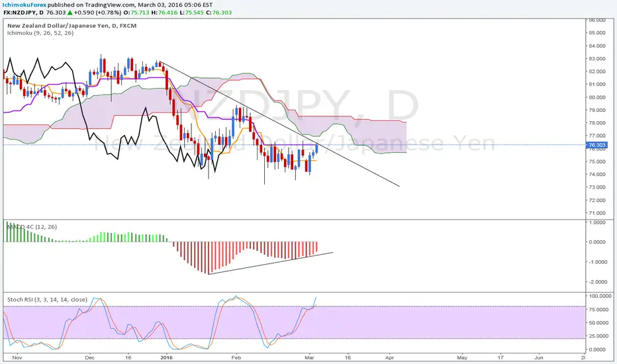
Task: Click the Mar label on time axis
Action: click(310, 357)
